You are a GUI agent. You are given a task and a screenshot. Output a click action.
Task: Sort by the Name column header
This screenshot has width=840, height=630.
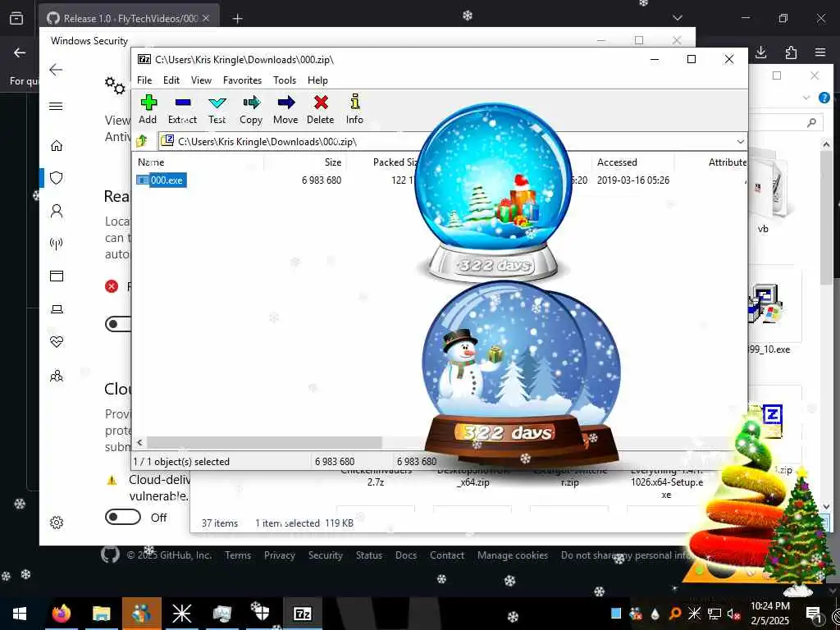point(151,162)
